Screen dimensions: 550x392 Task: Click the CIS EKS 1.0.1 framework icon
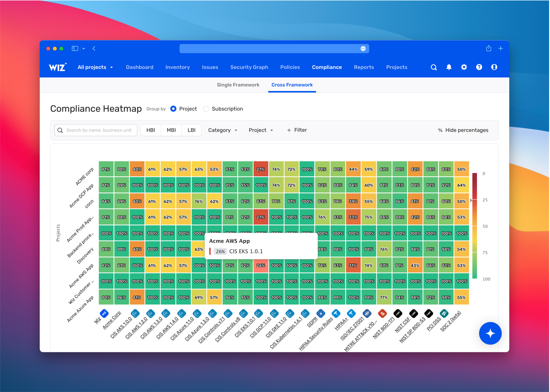click(259, 314)
